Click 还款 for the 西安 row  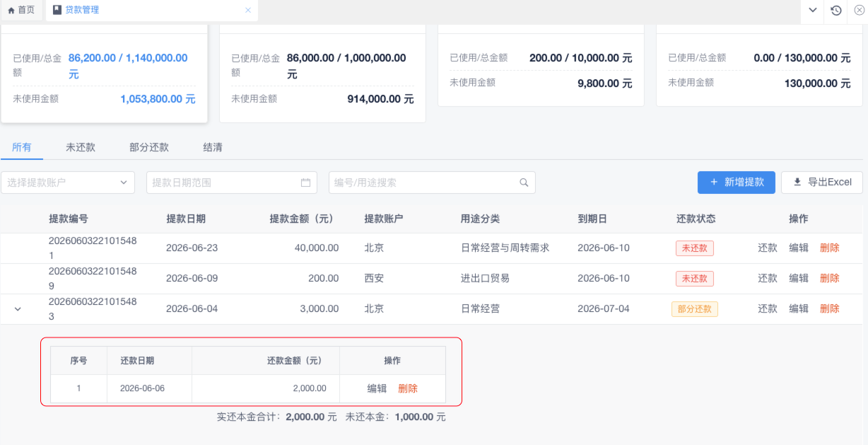[x=768, y=278]
